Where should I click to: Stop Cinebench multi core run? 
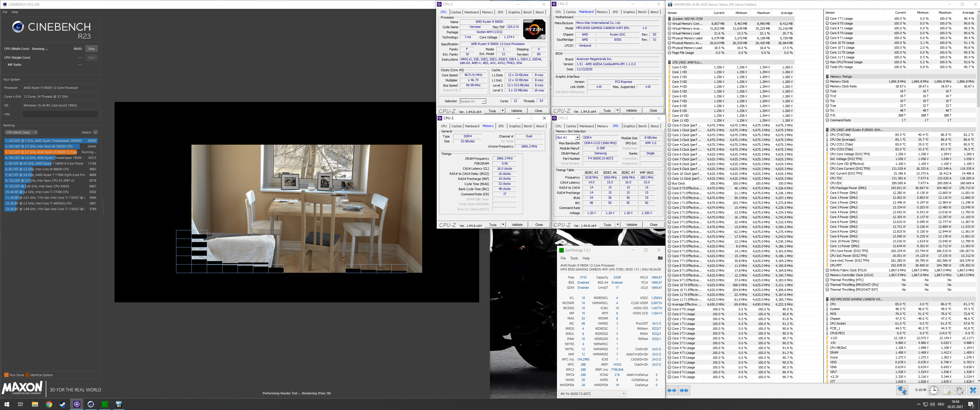[x=91, y=49]
